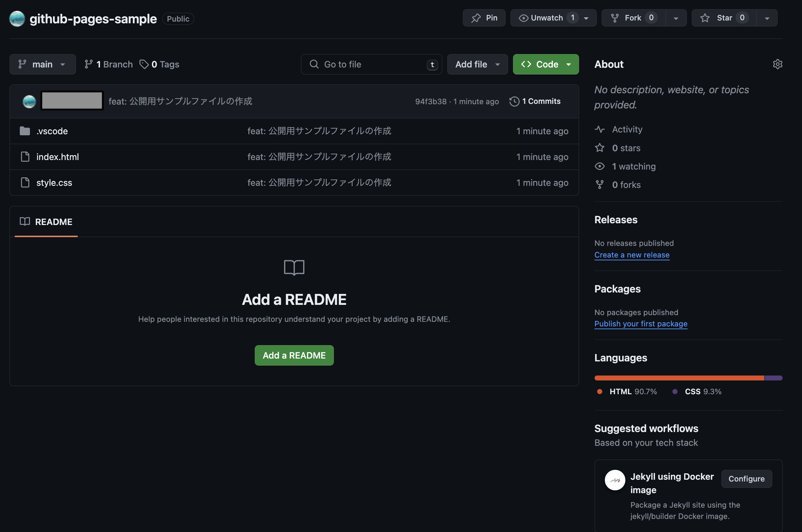The height and width of the screenshot is (532, 802).
Task: Click the Jekyll workflow logo
Action: (615, 480)
